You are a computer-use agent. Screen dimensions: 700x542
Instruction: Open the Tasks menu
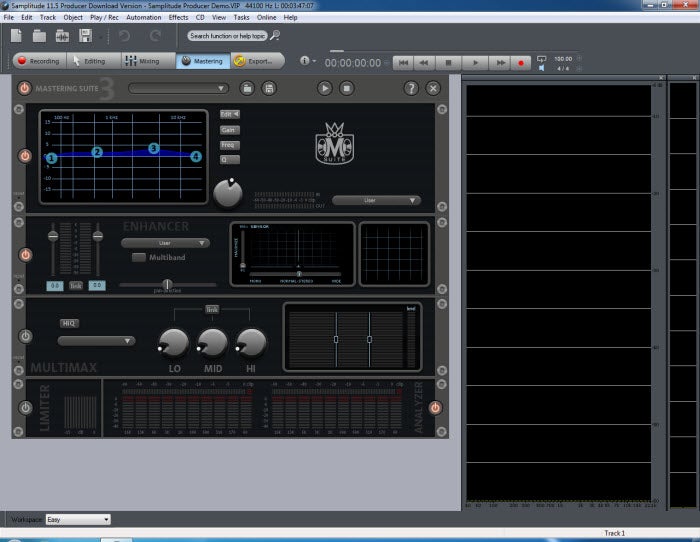pyautogui.click(x=241, y=17)
